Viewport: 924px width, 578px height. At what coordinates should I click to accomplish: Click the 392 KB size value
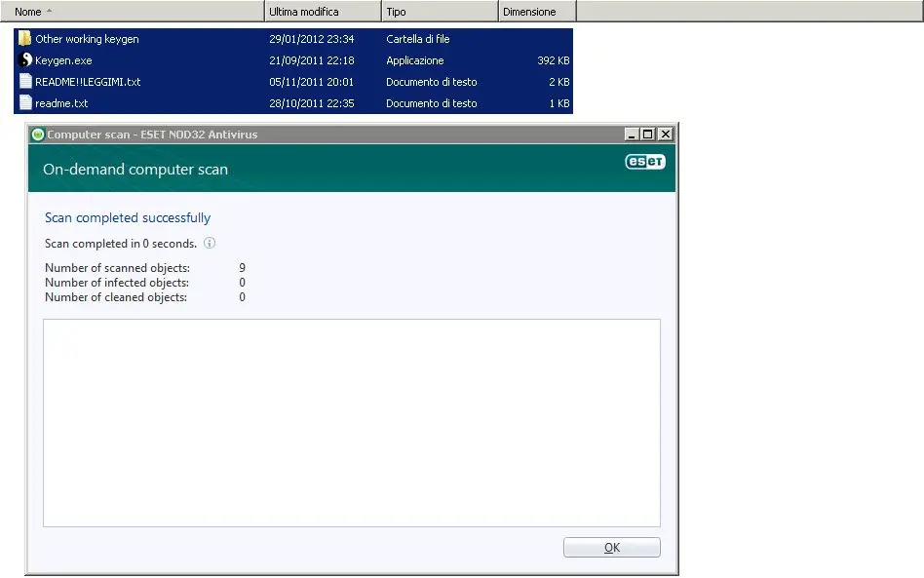click(x=554, y=60)
